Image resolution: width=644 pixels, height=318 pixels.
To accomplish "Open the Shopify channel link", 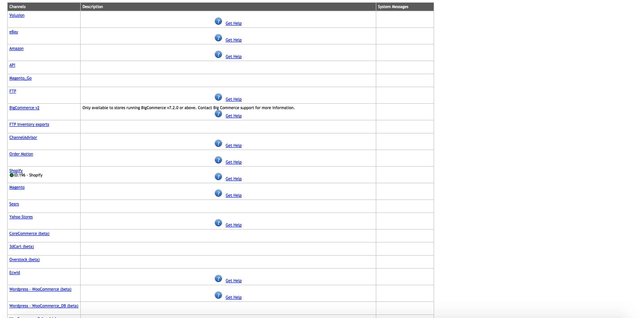I will (16, 170).
